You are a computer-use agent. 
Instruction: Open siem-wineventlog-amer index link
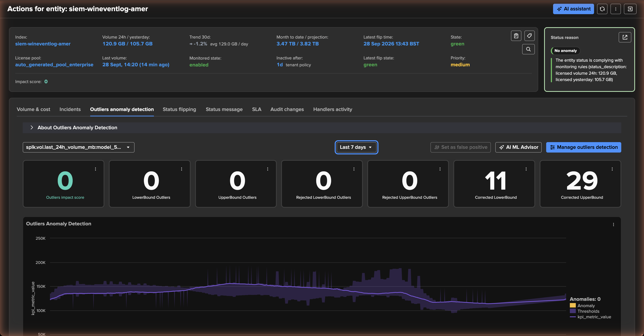tap(43, 44)
